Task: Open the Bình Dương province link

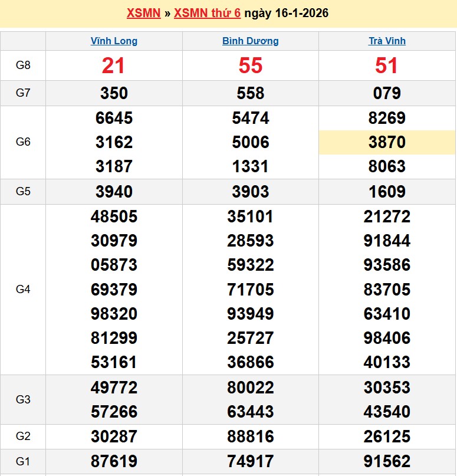Action: point(250,41)
